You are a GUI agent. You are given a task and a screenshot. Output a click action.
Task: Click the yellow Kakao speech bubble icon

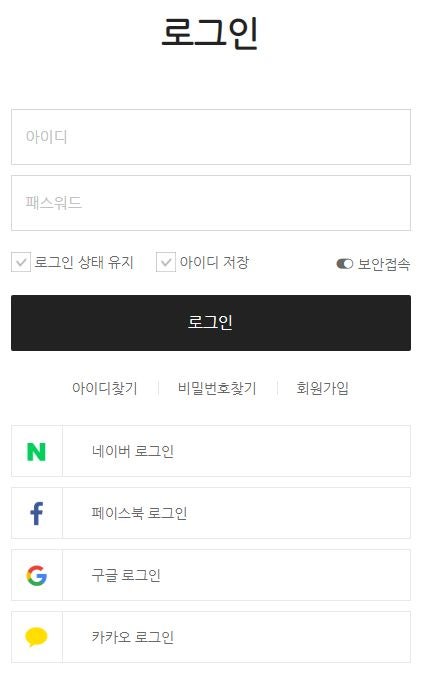tap(37, 637)
